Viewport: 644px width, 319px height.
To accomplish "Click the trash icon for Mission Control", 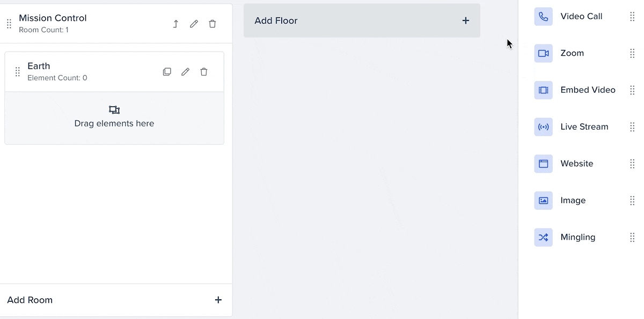I will click(x=212, y=24).
